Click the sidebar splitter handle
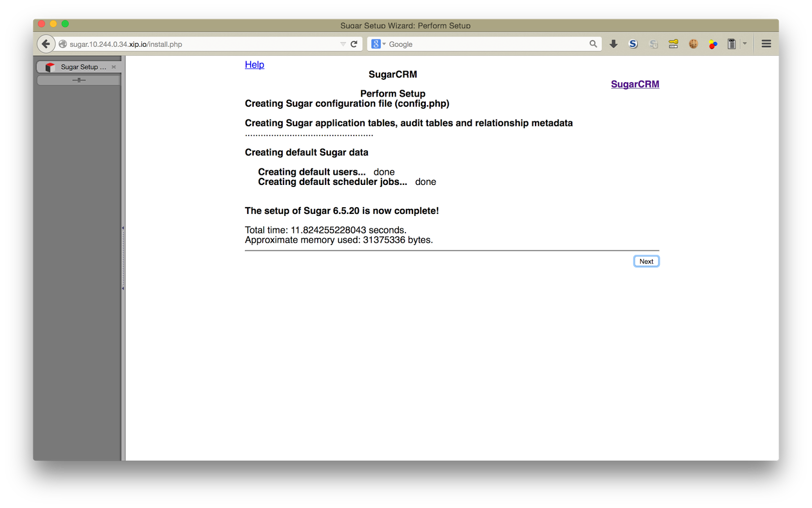 pos(123,258)
